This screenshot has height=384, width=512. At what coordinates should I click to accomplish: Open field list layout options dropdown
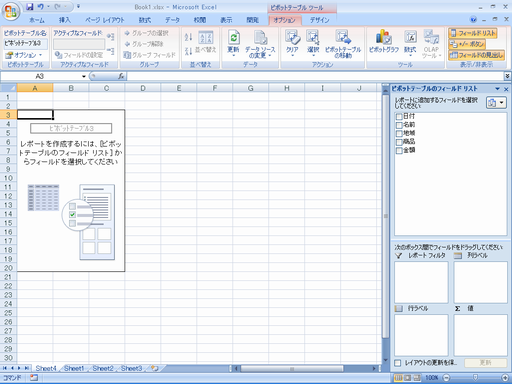coord(496,103)
